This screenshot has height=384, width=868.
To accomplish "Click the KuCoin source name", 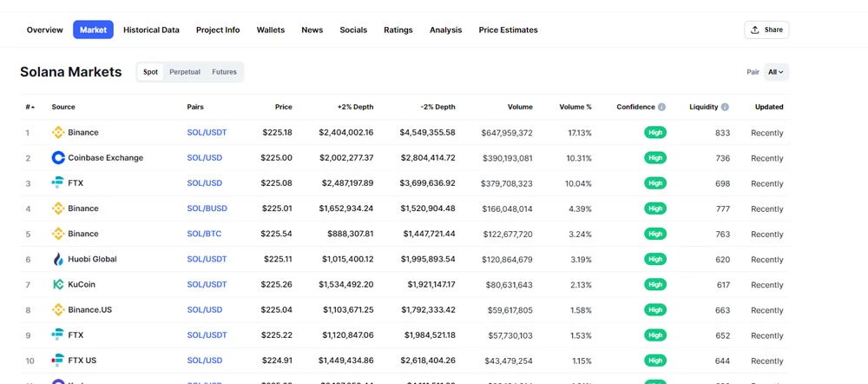I will point(82,284).
